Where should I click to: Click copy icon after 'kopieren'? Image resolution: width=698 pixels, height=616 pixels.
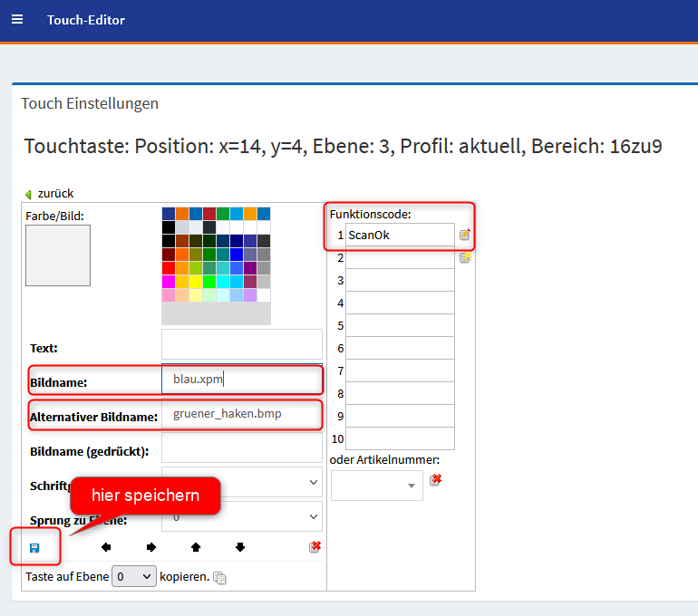[219, 578]
